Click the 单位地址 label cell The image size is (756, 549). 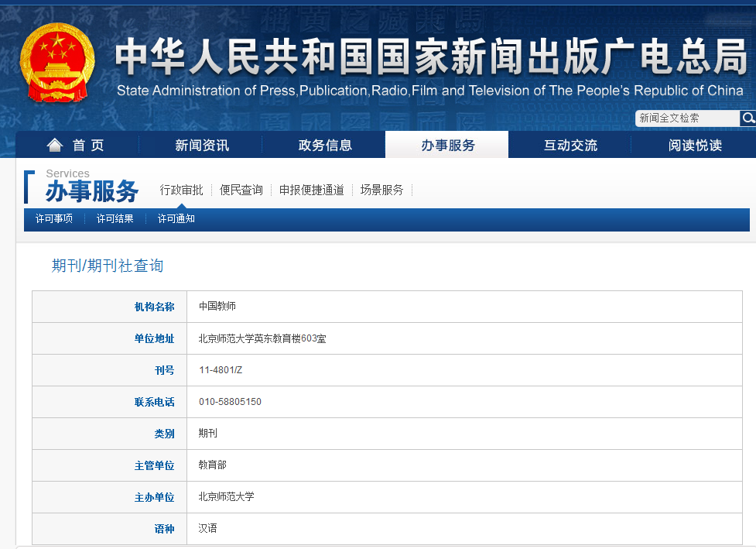(109, 338)
